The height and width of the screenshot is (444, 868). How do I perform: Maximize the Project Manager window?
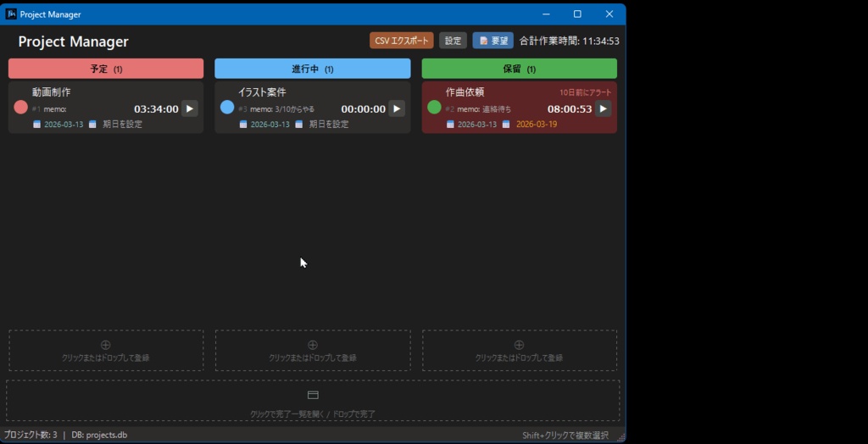point(577,14)
